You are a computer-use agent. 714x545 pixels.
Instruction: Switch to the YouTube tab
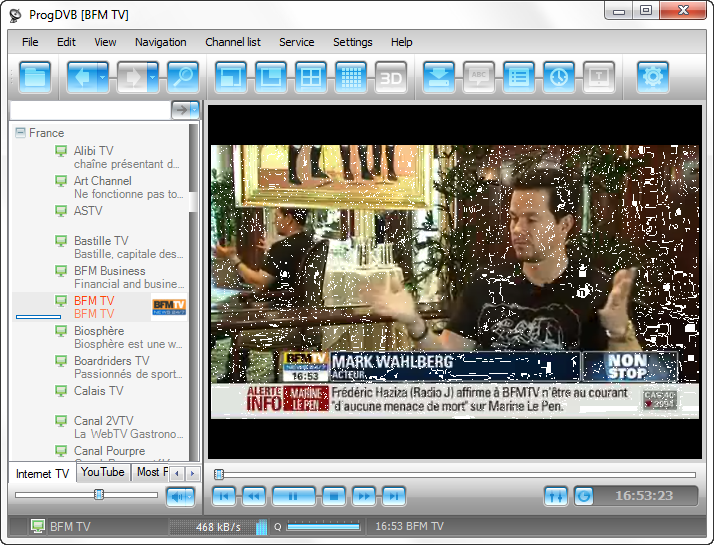(x=102, y=473)
